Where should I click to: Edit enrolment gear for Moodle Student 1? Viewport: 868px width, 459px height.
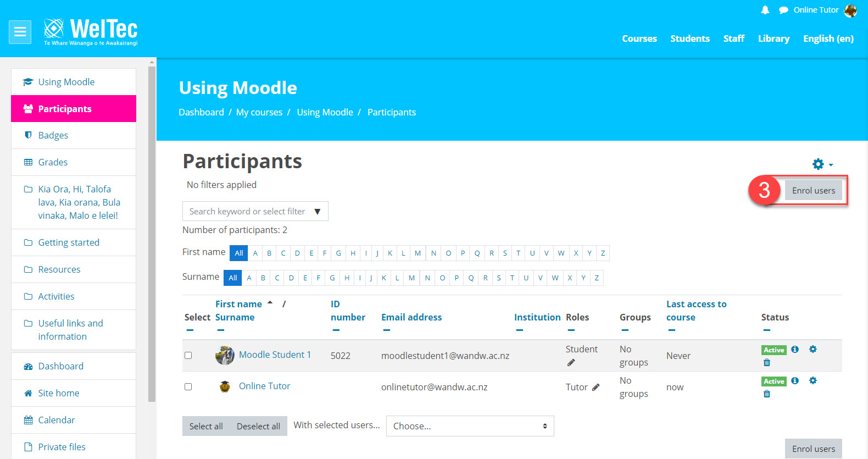[813, 349]
